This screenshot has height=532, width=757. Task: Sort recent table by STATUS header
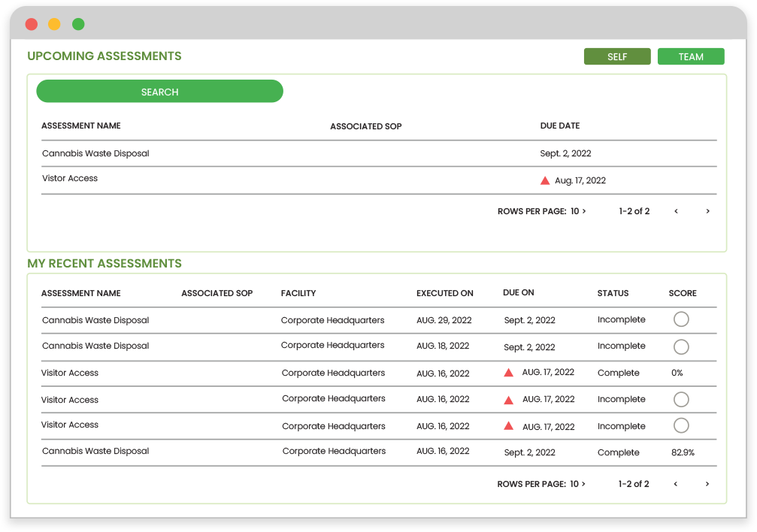point(613,293)
